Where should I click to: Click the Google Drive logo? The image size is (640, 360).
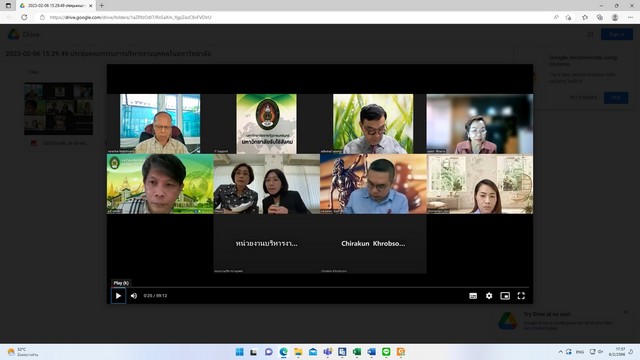(x=24, y=34)
